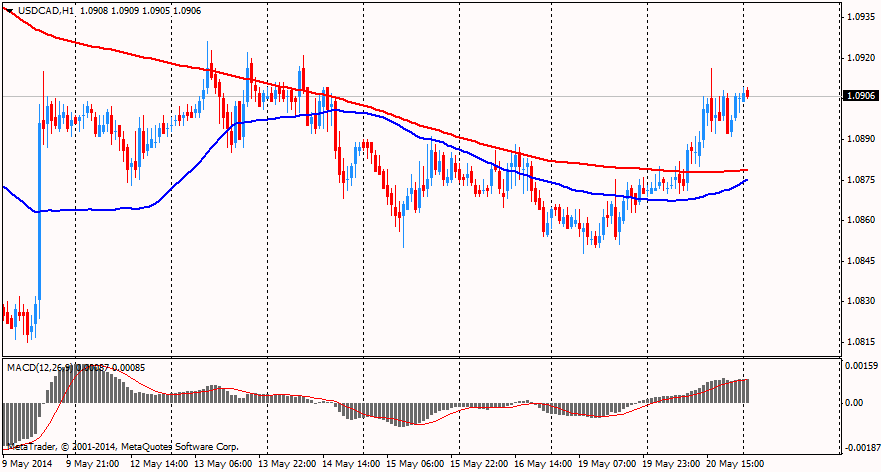Viewport: 881px width, 472px height.
Task: Select the 20 May 15:00 time label
Action: (x=736, y=464)
